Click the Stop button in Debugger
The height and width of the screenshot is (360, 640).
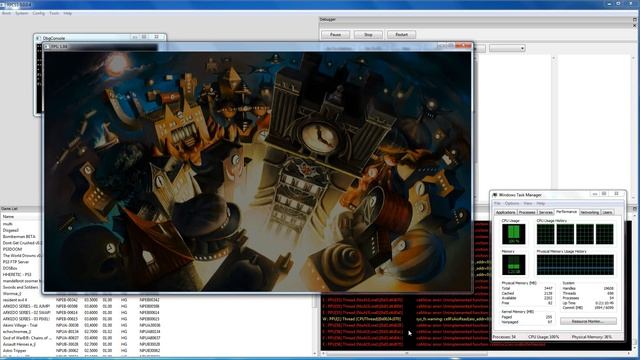tap(368, 35)
